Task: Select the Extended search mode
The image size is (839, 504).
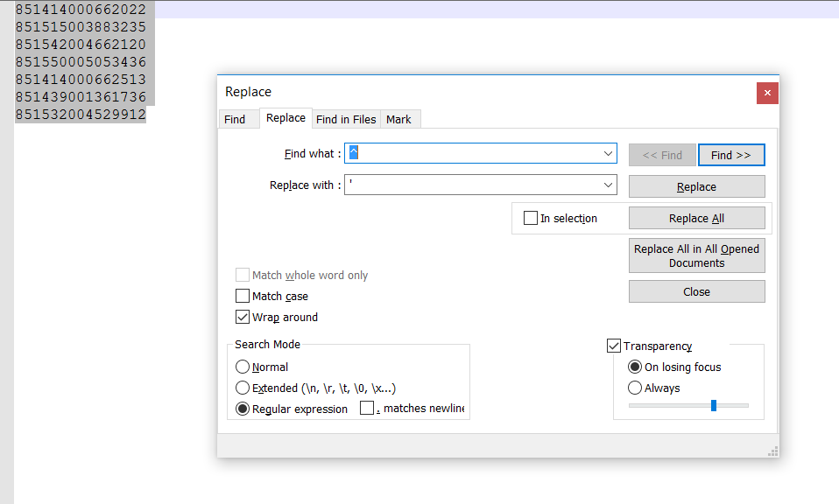Action: point(243,388)
